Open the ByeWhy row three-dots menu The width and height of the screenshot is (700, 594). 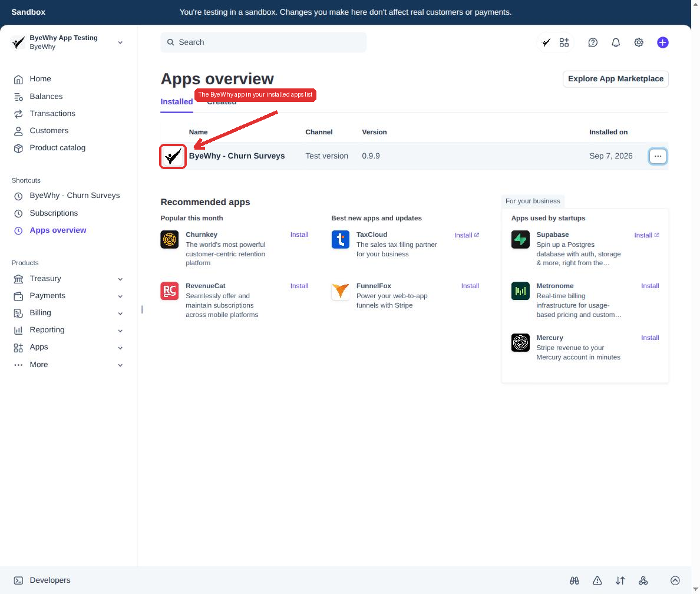point(658,156)
